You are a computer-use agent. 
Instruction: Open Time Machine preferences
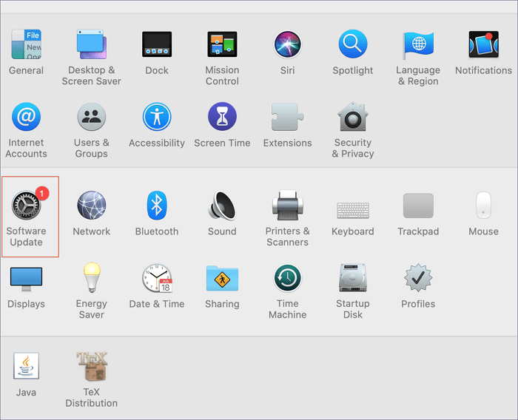pos(287,278)
